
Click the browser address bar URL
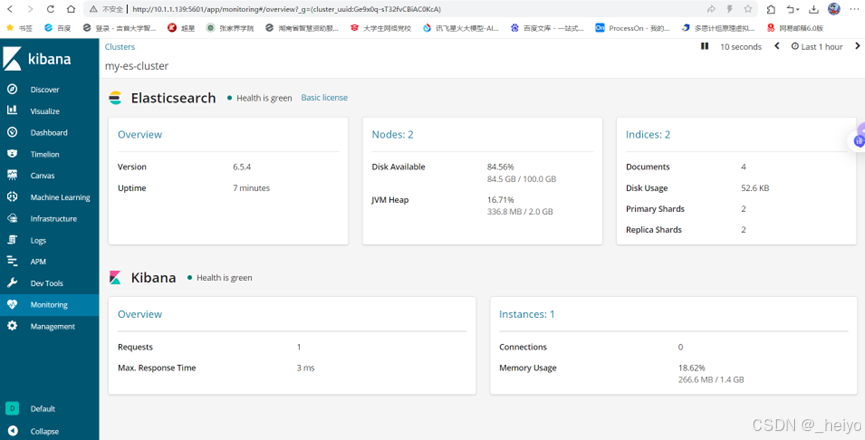[286, 9]
